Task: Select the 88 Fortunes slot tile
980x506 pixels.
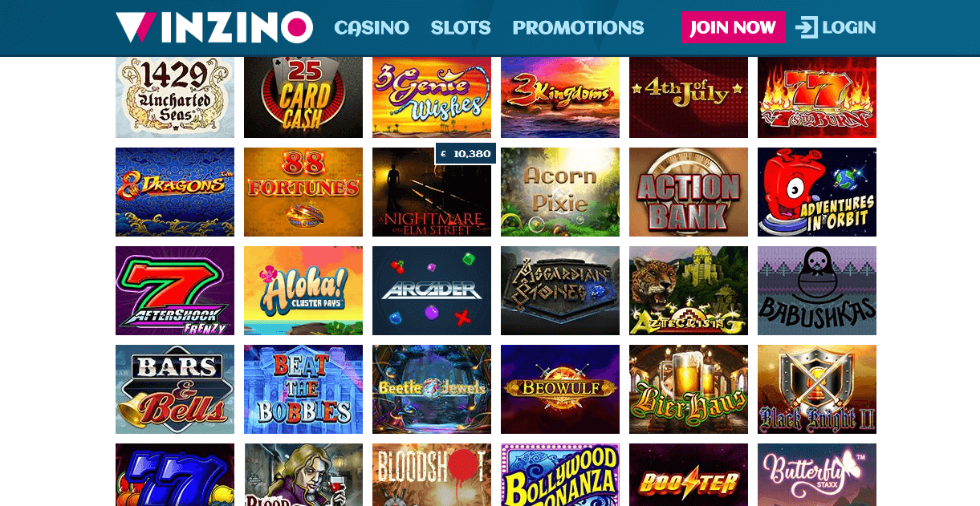Action: (303, 192)
